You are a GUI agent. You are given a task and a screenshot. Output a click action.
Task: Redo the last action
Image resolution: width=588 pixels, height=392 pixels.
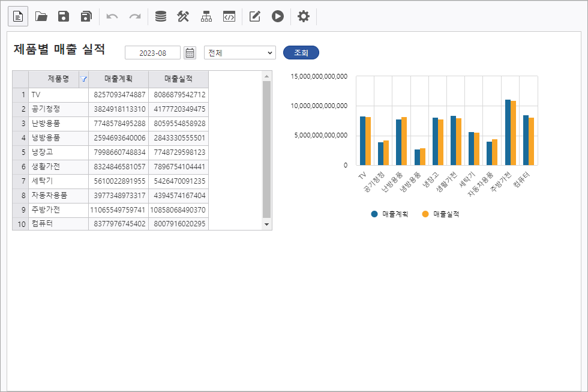[135, 16]
